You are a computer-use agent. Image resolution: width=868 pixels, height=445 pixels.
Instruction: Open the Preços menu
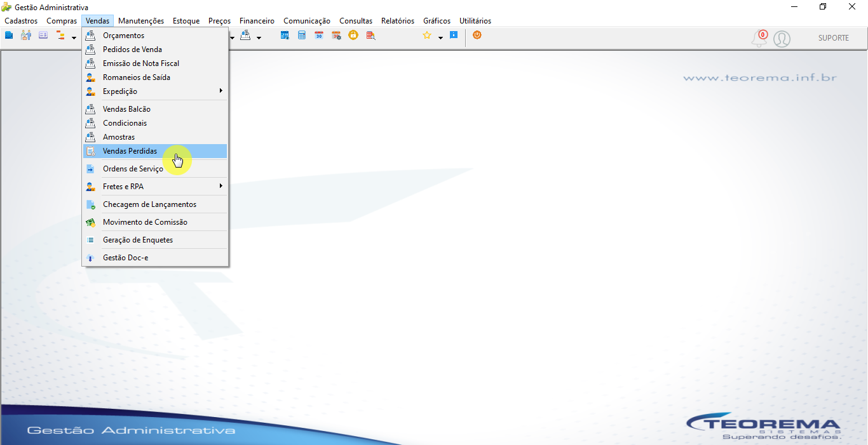point(220,21)
